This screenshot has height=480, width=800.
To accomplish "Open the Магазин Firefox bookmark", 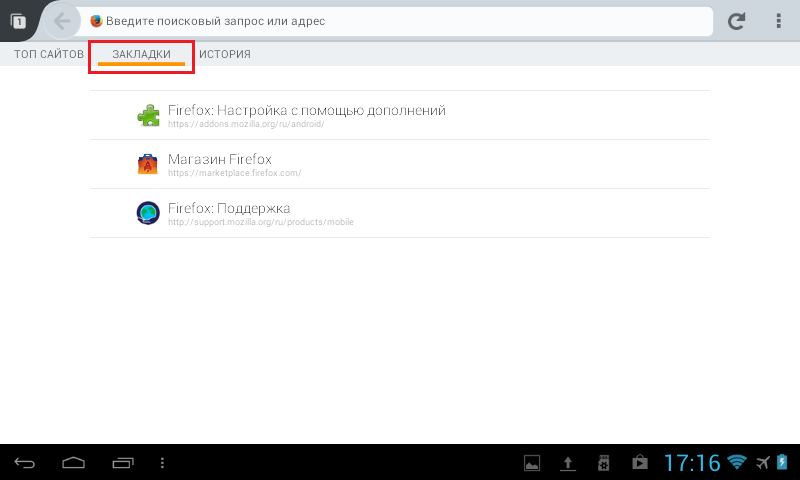I will (400, 164).
